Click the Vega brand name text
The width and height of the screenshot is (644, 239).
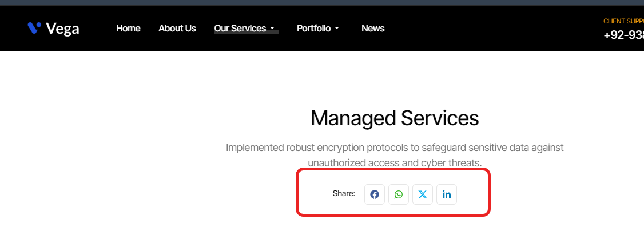tap(62, 29)
